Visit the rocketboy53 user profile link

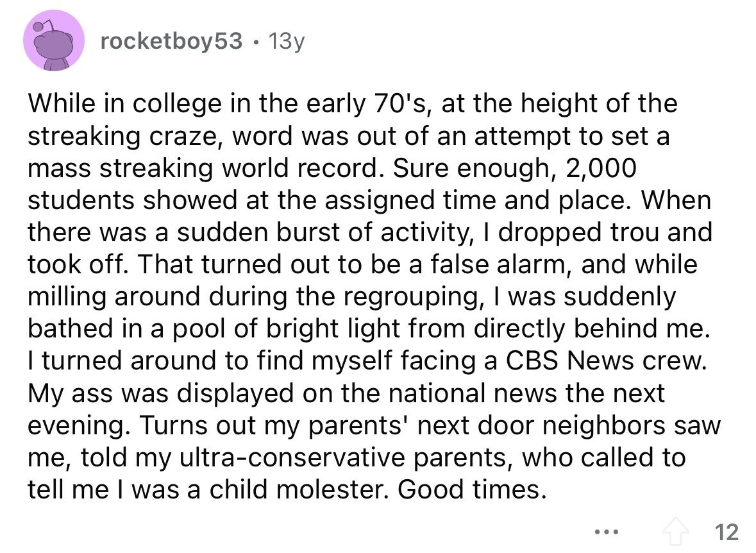click(x=171, y=42)
